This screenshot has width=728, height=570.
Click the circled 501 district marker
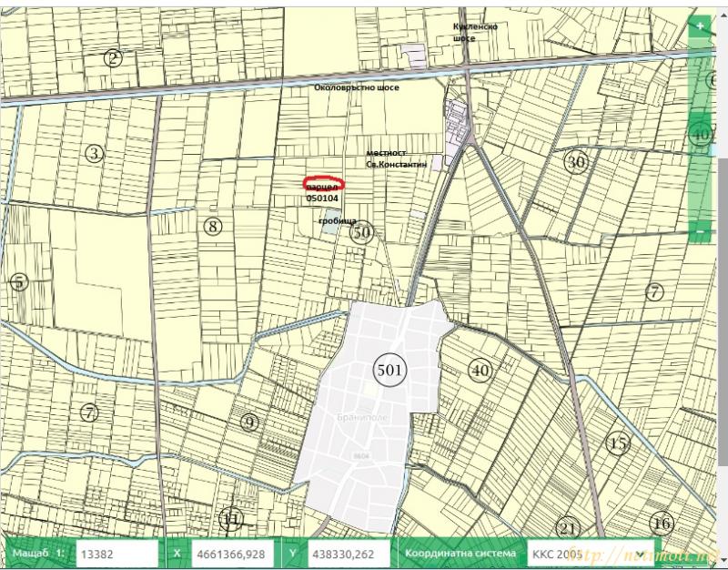(x=389, y=369)
